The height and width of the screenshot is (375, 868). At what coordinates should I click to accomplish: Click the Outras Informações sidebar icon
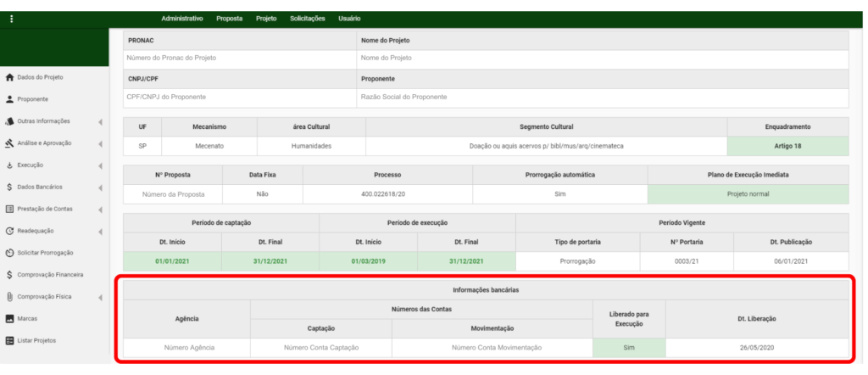(x=9, y=121)
